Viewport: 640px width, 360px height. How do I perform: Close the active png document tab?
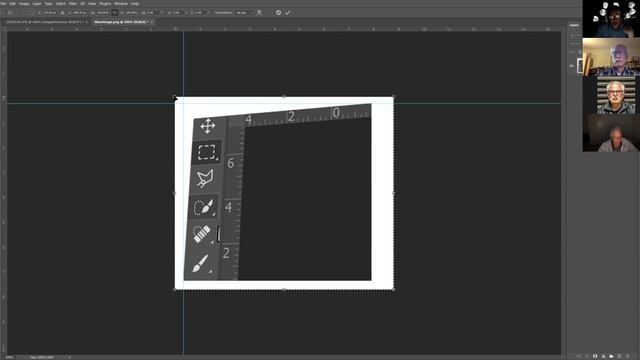coord(151,22)
